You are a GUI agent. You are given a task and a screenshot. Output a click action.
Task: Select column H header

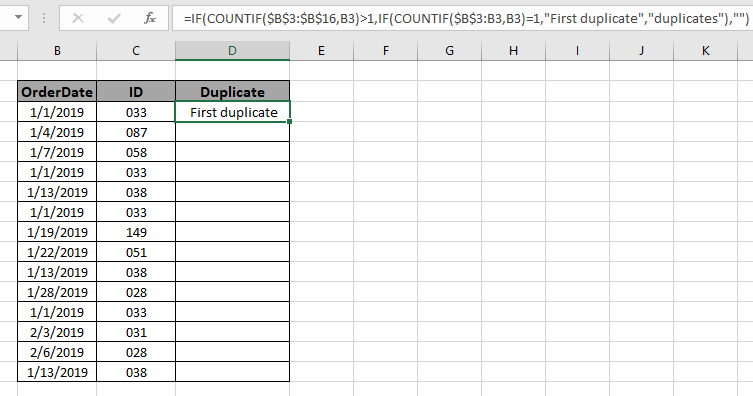513,51
